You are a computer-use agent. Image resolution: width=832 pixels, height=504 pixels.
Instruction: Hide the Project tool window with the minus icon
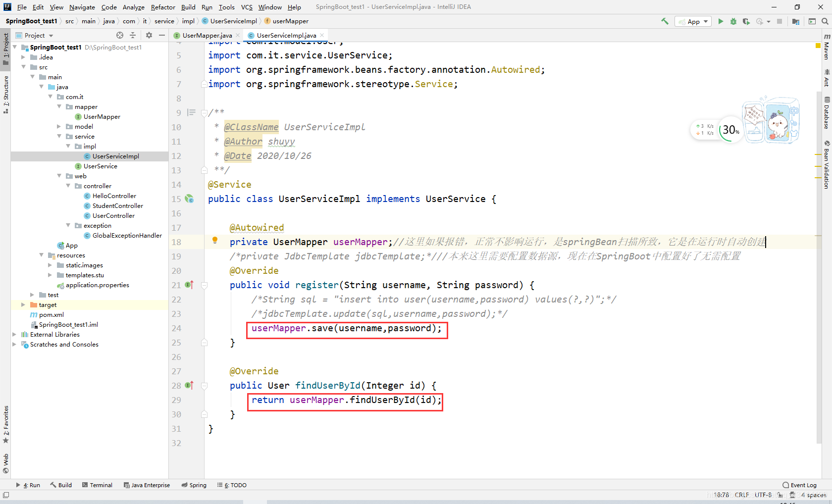(x=162, y=35)
